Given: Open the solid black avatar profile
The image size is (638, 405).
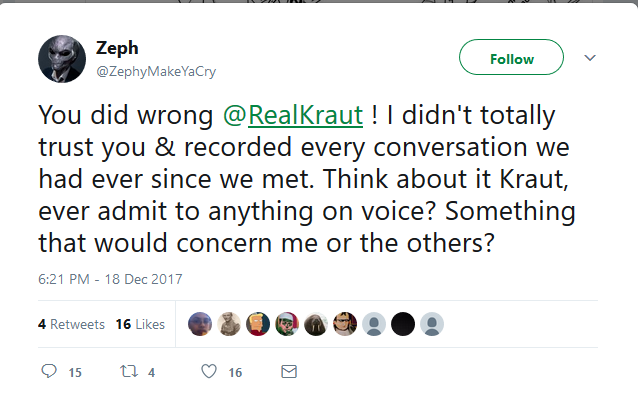Looking at the screenshot, I should pyautogui.click(x=403, y=324).
